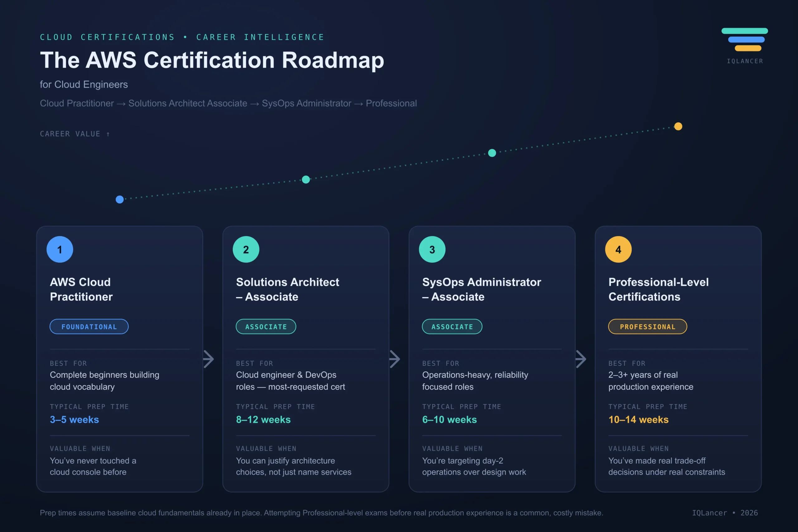Click the '6–10 weeks' prep time

click(x=449, y=420)
